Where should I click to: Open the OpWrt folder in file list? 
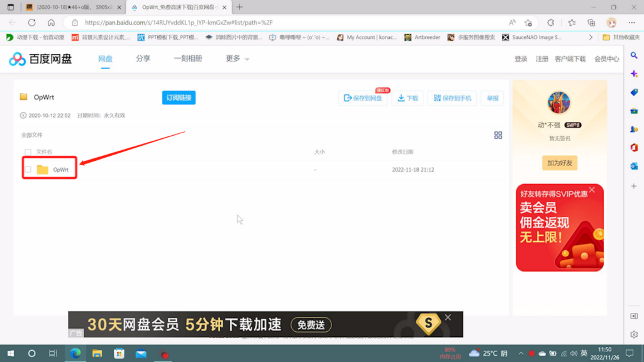(60, 170)
